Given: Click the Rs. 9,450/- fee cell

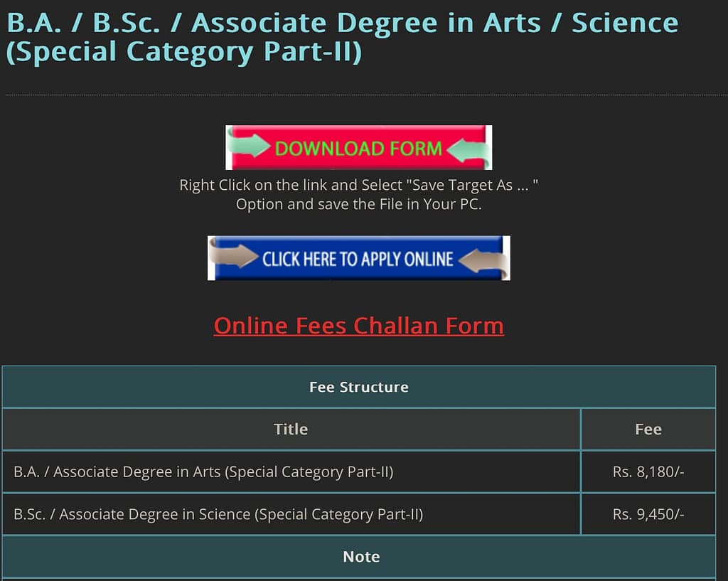Looking at the screenshot, I should coord(648,514).
